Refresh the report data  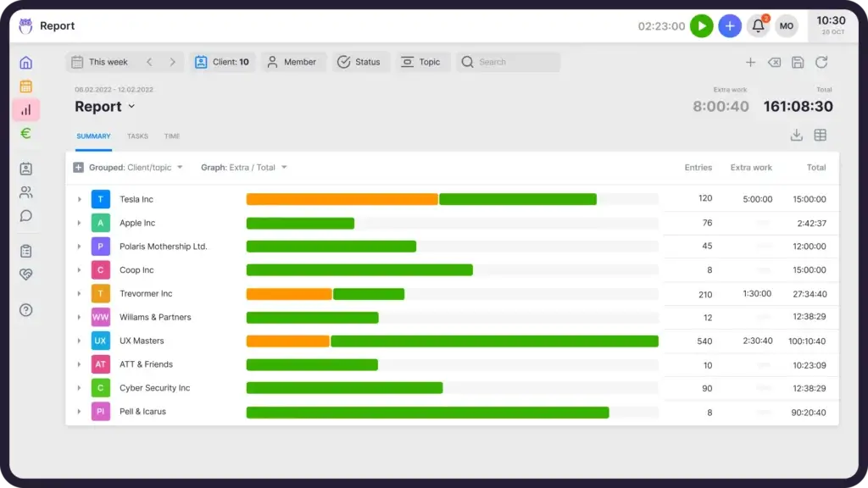[821, 63]
